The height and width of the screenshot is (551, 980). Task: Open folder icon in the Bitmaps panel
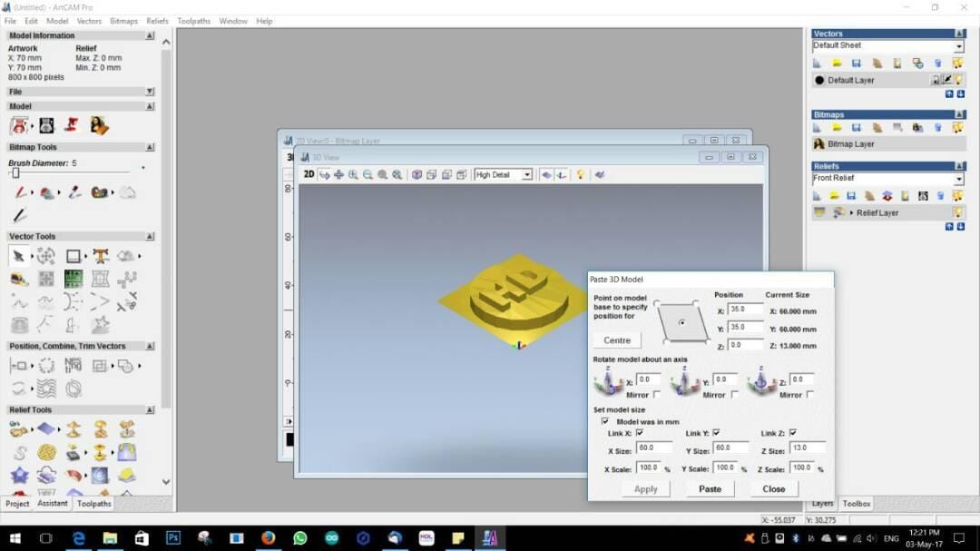(x=837, y=128)
